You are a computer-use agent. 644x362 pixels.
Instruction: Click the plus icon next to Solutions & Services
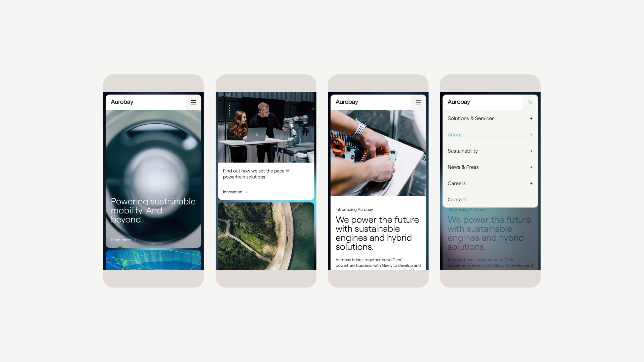tap(531, 118)
